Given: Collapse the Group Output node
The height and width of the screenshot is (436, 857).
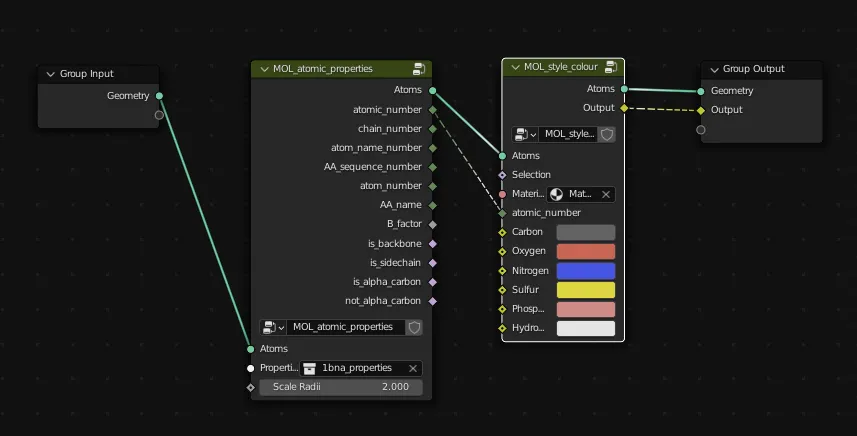Looking at the screenshot, I should tap(714, 69).
